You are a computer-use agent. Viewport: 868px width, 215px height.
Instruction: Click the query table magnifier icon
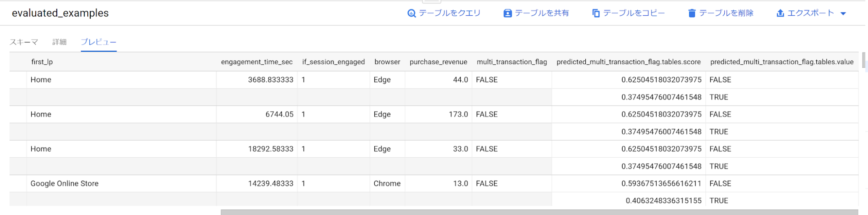click(x=411, y=13)
